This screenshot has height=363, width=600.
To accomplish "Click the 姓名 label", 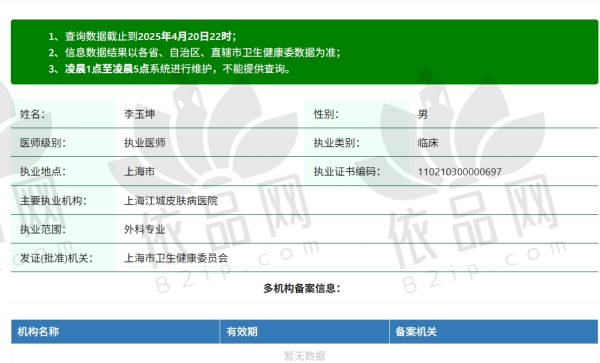I will click(x=32, y=114).
